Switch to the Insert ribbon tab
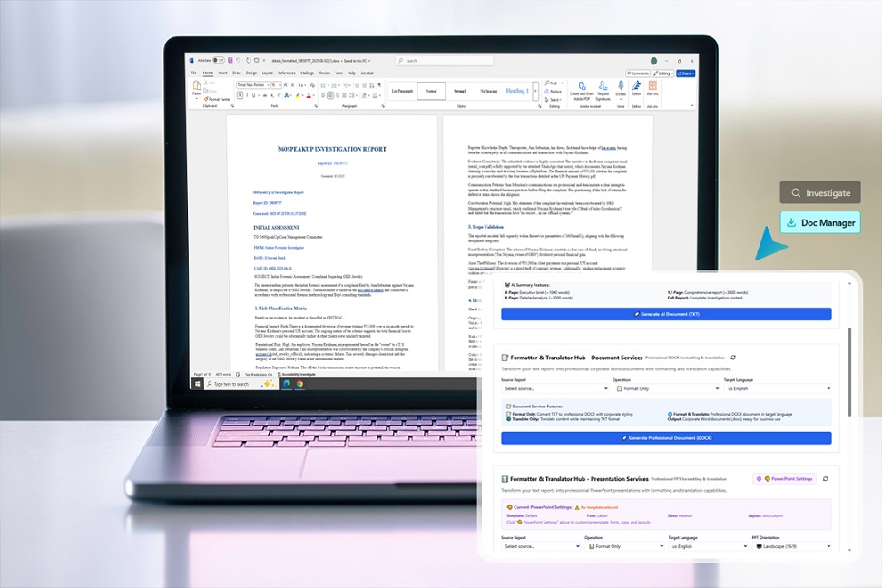This screenshot has width=882, height=588. pos(223,73)
